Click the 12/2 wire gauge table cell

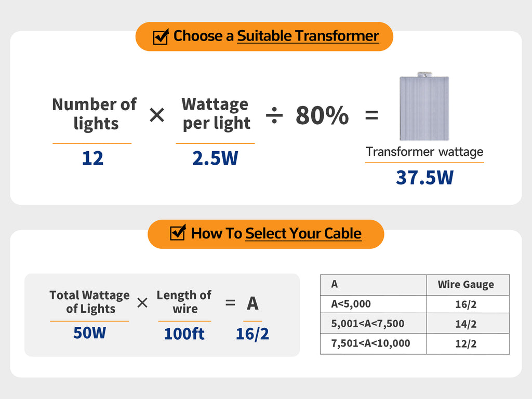click(466, 344)
